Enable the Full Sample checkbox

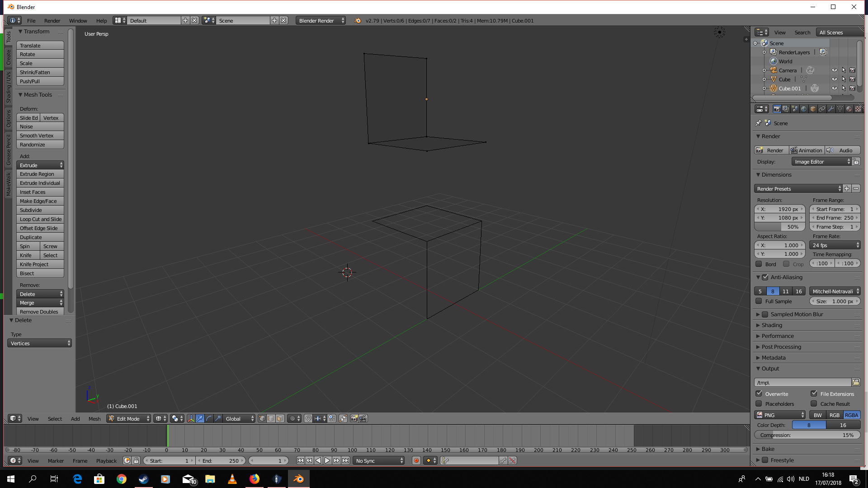pos(759,301)
